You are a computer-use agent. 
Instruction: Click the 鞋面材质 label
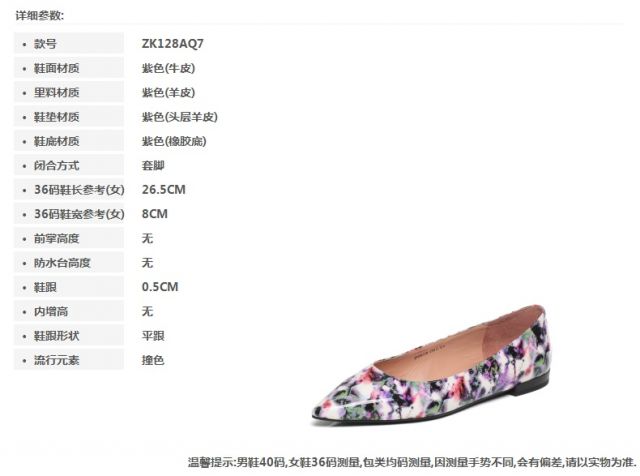pyautogui.click(x=56, y=68)
